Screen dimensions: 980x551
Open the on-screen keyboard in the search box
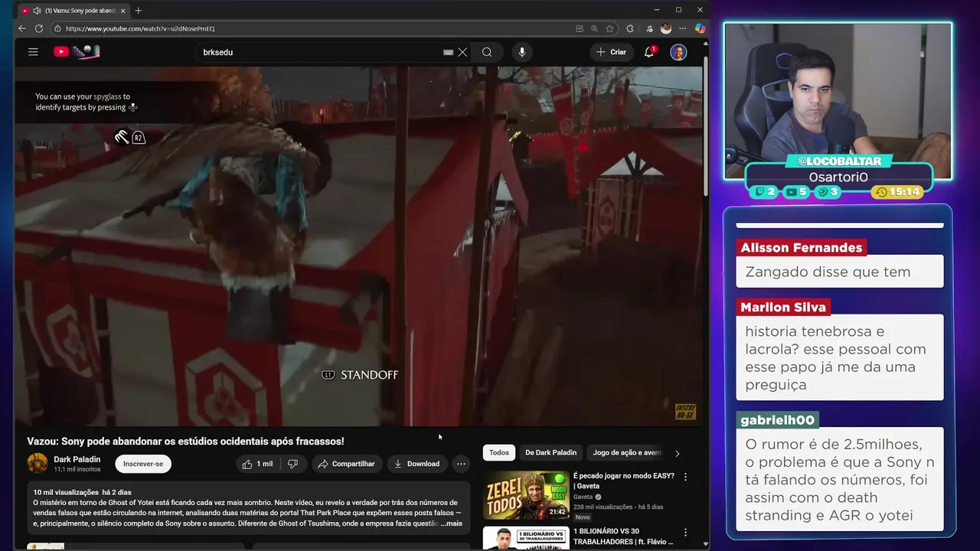pos(448,52)
